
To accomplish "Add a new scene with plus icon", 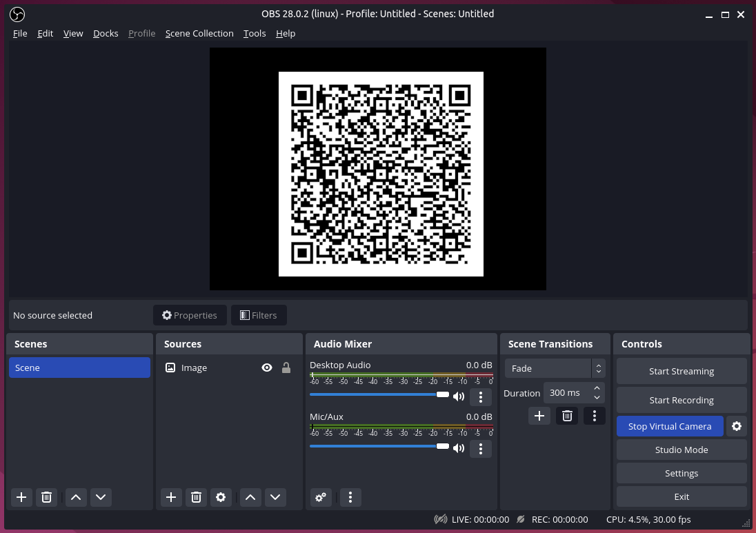I will pyautogui.click(x=21, y=497).
